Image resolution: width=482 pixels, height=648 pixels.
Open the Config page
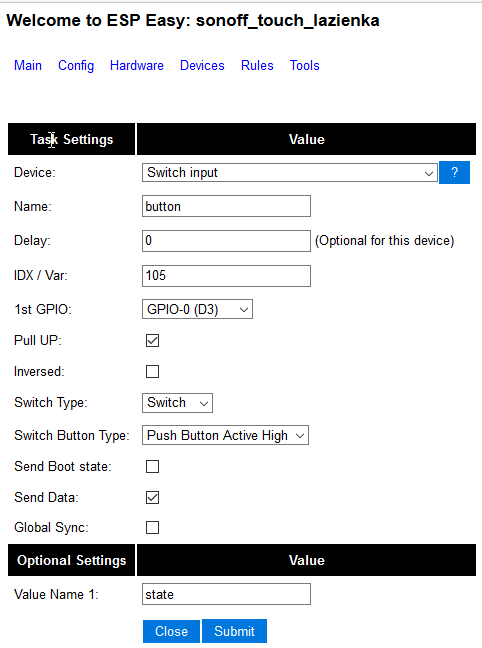pos(76,65)
